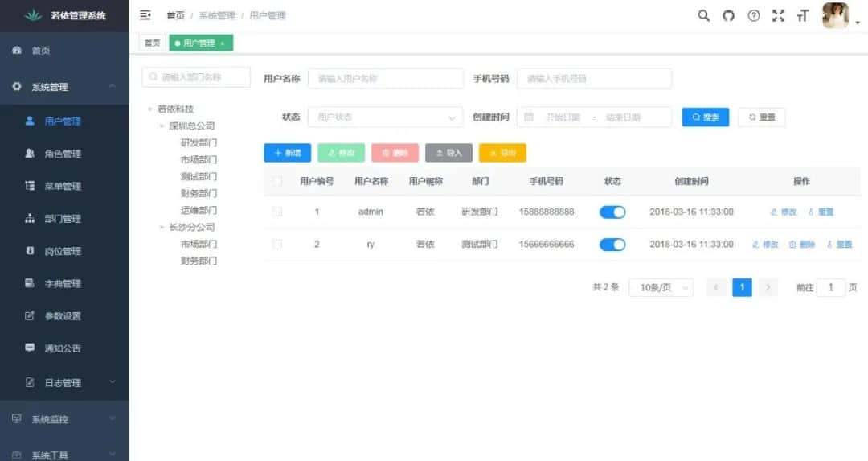Click the green 修改 toolbar button

pos(341,153)
